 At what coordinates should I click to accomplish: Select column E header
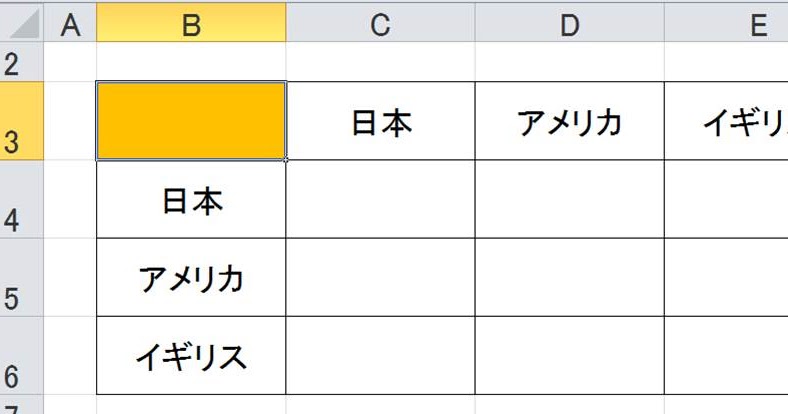tap(726, 23)
